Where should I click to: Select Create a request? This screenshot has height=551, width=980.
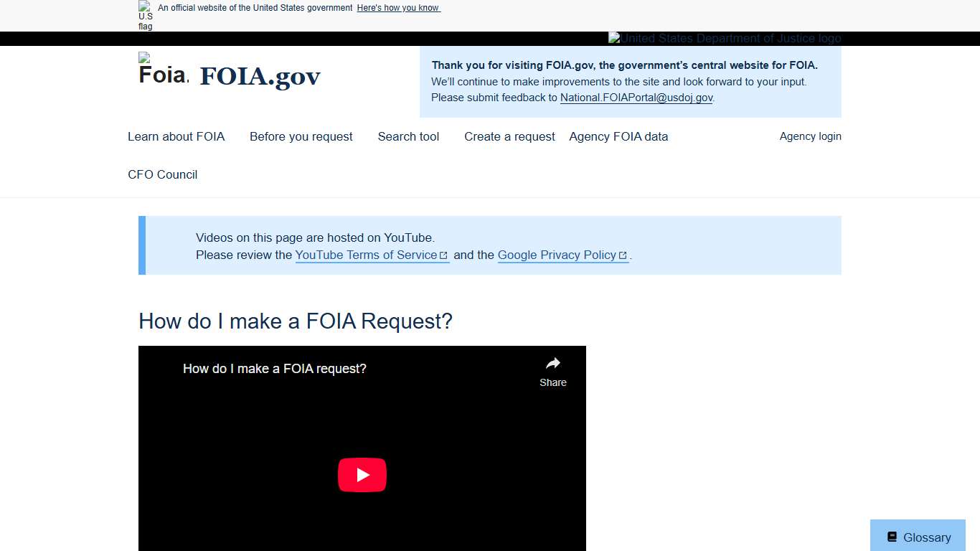click(x=509, y=136)
